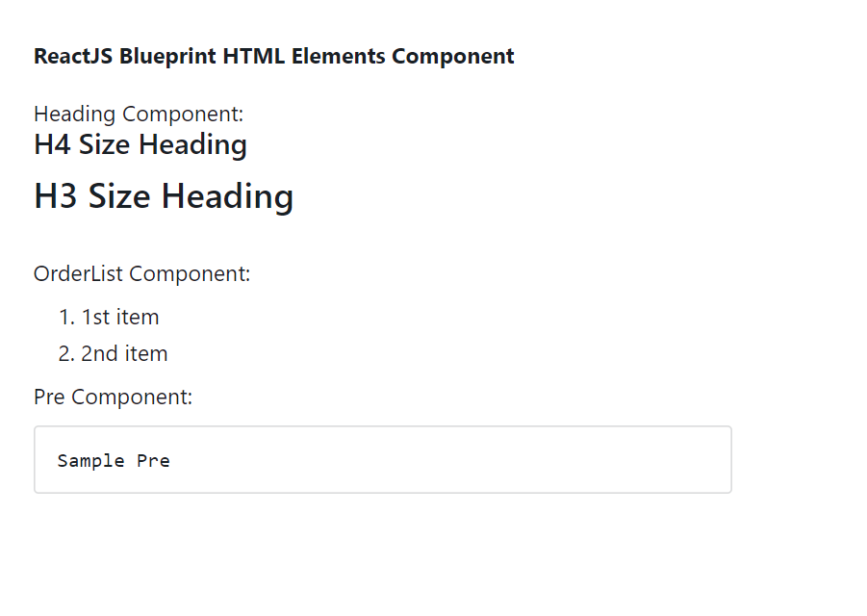Image resolution: width=867 pixels, height=616 pixels.
Task: Click the word "Sample" in the pre block
Action: pos(91,460)
